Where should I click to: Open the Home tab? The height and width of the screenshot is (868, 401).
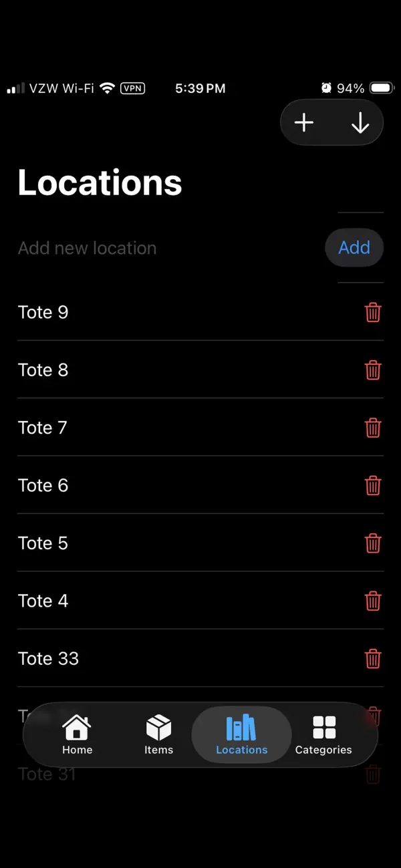tap(77, 734)
